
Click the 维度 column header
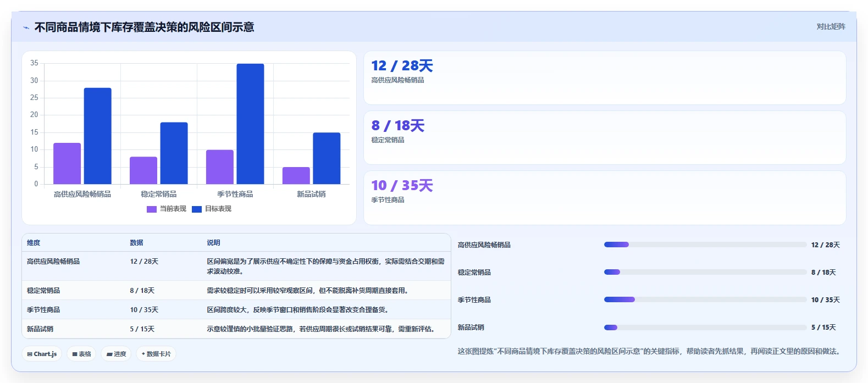(x=34, y=242)
